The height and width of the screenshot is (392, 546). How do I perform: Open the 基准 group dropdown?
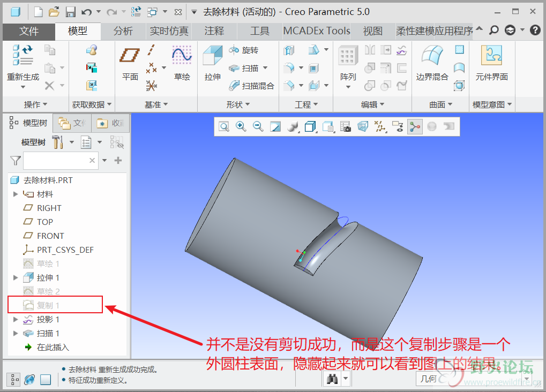pyautogui.click(x=156, y=104)
